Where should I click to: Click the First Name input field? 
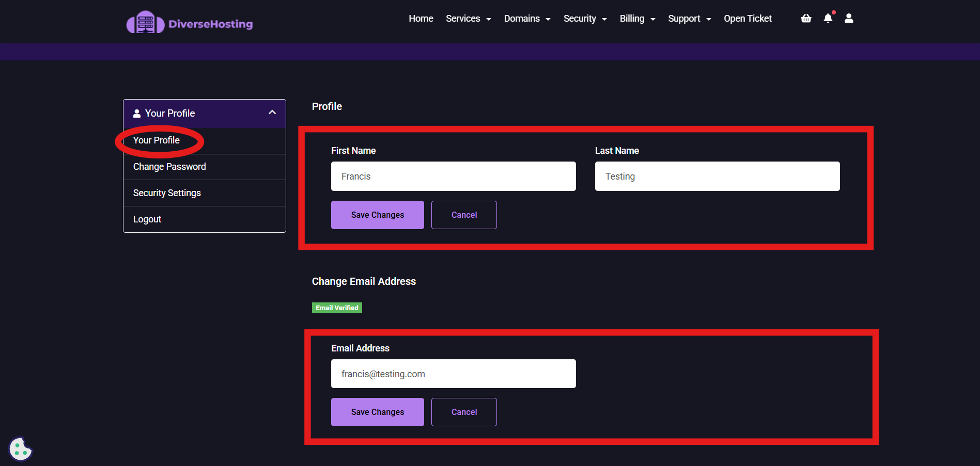453,176
